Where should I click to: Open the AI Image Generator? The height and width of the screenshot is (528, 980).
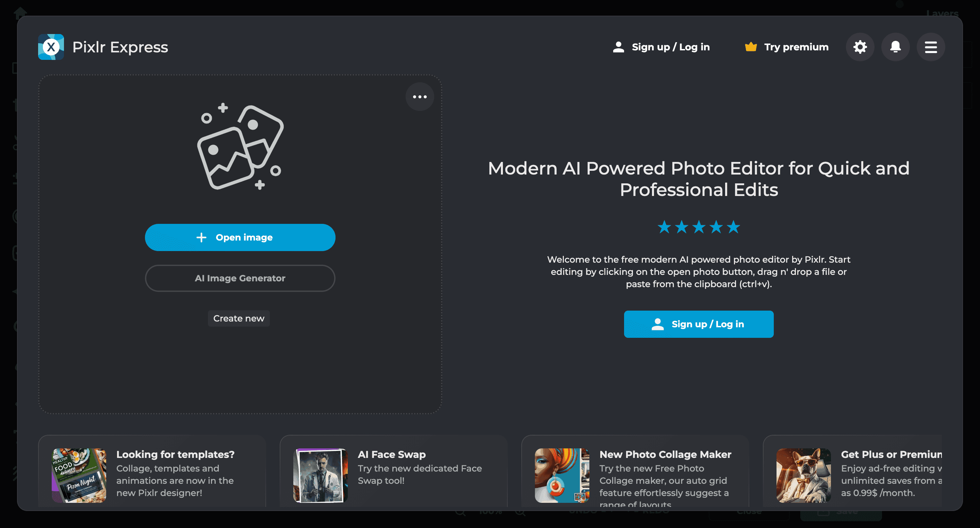[x=240, y=278]
